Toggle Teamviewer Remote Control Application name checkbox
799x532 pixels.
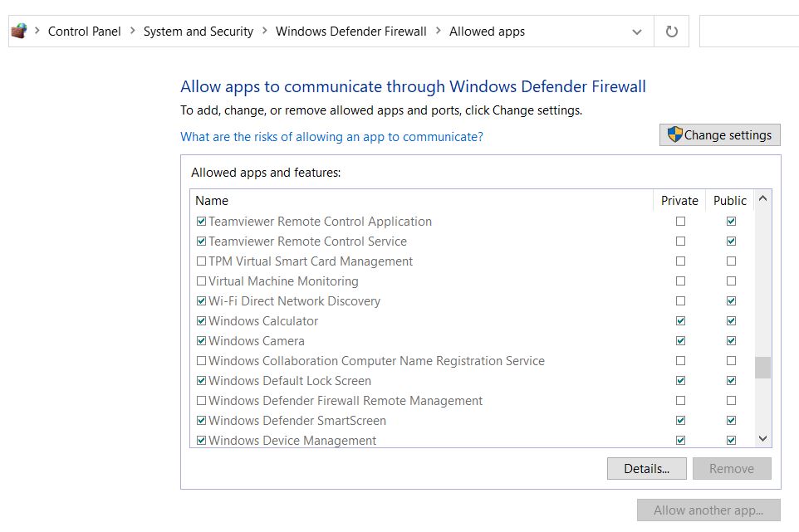201,222
